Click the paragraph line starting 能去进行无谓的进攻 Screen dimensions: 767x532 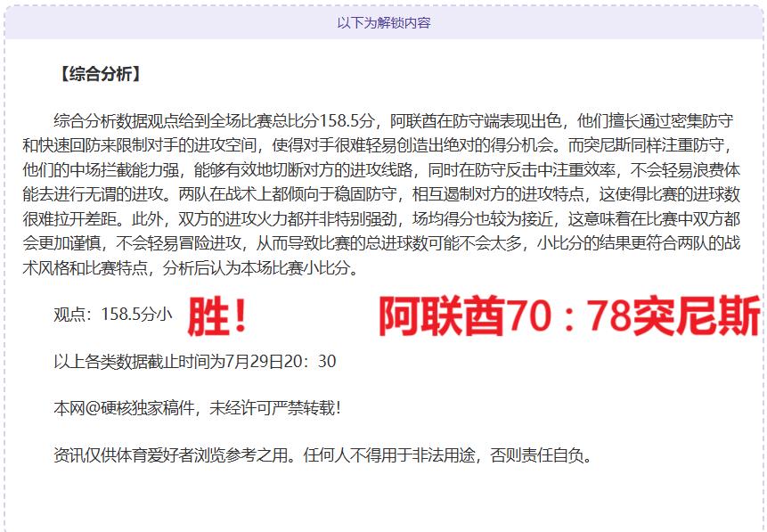[x=381, y=194]
